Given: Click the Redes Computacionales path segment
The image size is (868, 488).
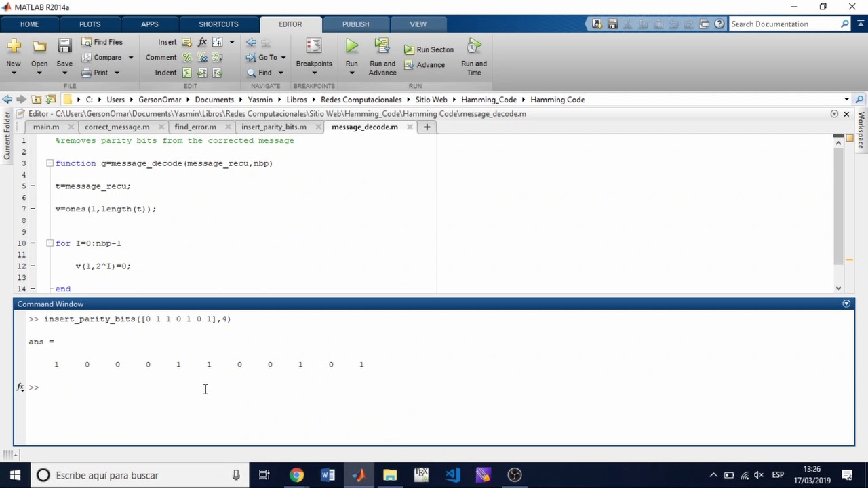Looking at the screenshot, I should point(361,100).
